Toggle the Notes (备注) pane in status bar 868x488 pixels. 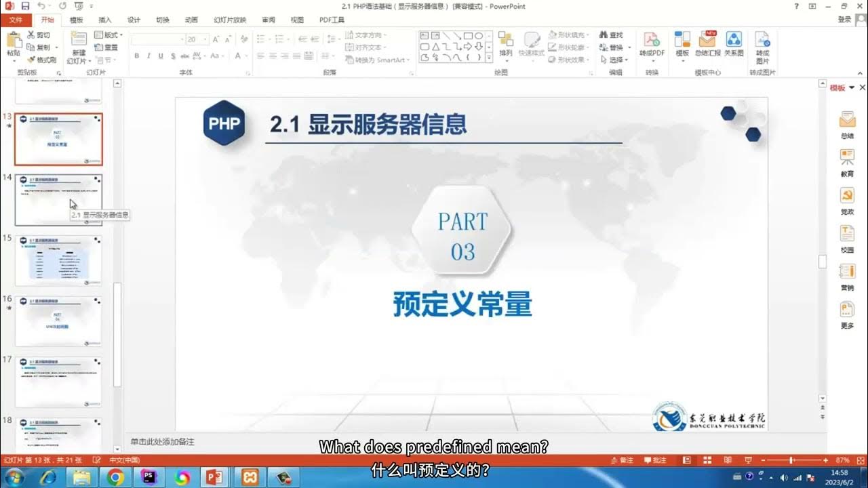point(623,460)
